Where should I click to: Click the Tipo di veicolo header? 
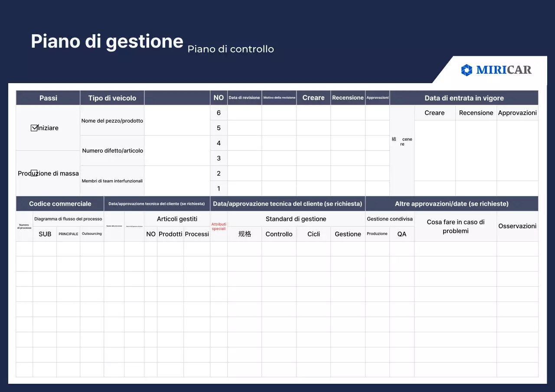point(112,97)
